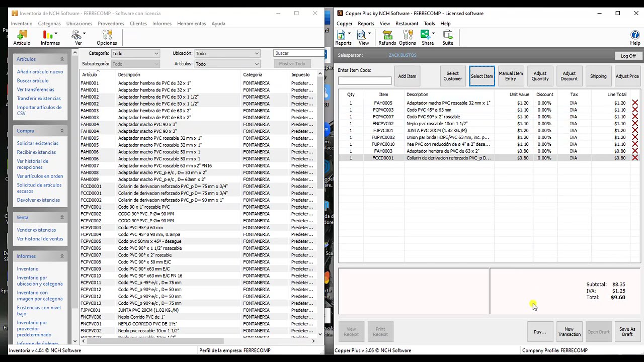Click the Help icon in Copper toolbar

pos(635,38)
